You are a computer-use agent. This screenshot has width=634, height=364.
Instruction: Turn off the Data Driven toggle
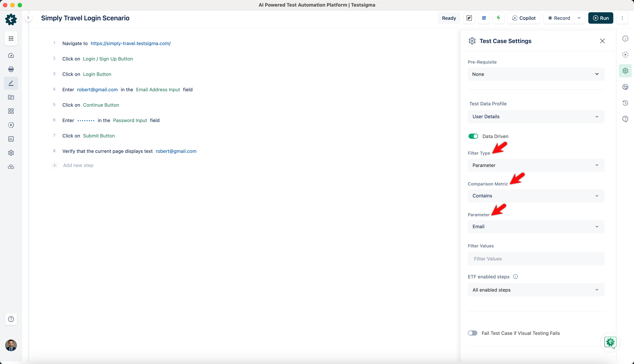(x=473, y=136)
